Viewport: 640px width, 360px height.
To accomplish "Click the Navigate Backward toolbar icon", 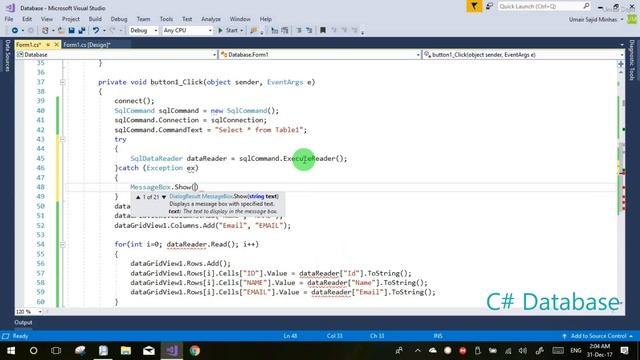I will pos(15,30).
